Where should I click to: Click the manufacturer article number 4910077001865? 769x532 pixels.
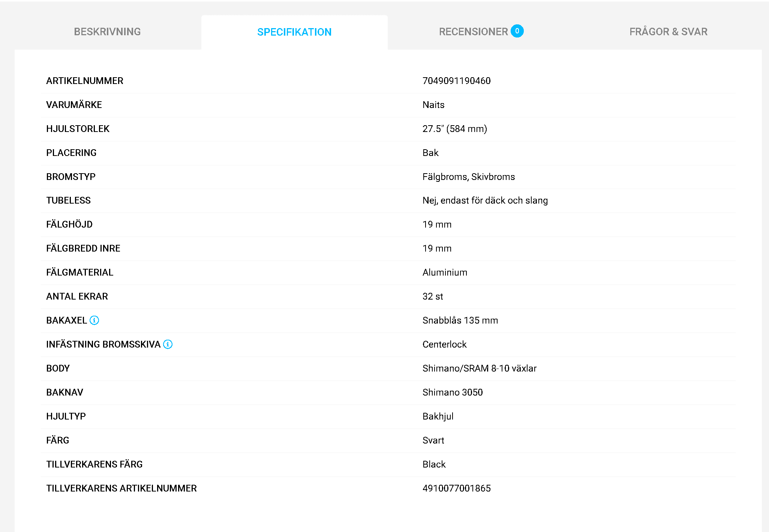(456, 488)
